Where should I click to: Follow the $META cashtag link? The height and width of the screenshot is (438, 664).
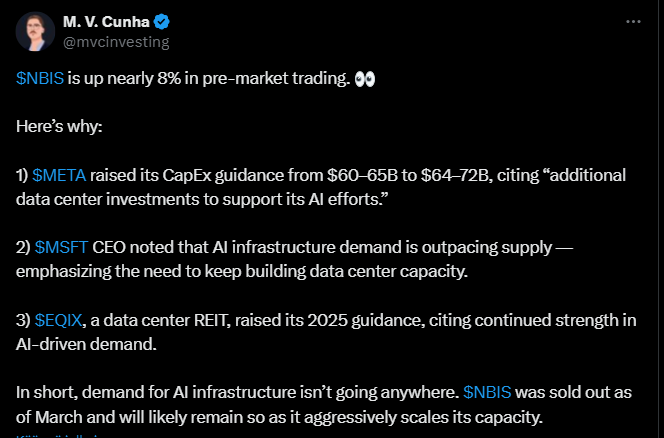(59, 175)
